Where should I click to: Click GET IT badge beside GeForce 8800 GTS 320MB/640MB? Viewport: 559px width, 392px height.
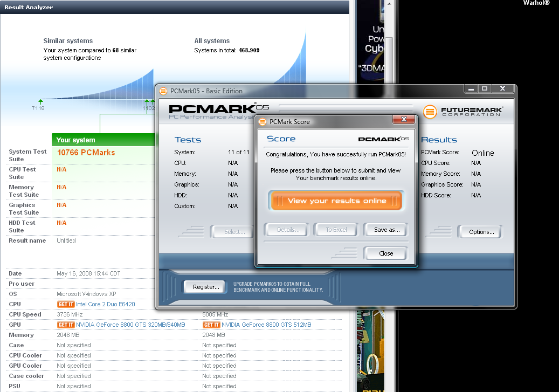(x=66, y=325)
